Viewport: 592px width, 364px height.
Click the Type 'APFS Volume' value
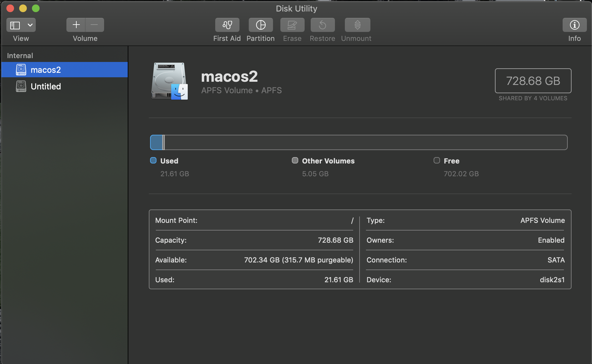pos(543,220)
